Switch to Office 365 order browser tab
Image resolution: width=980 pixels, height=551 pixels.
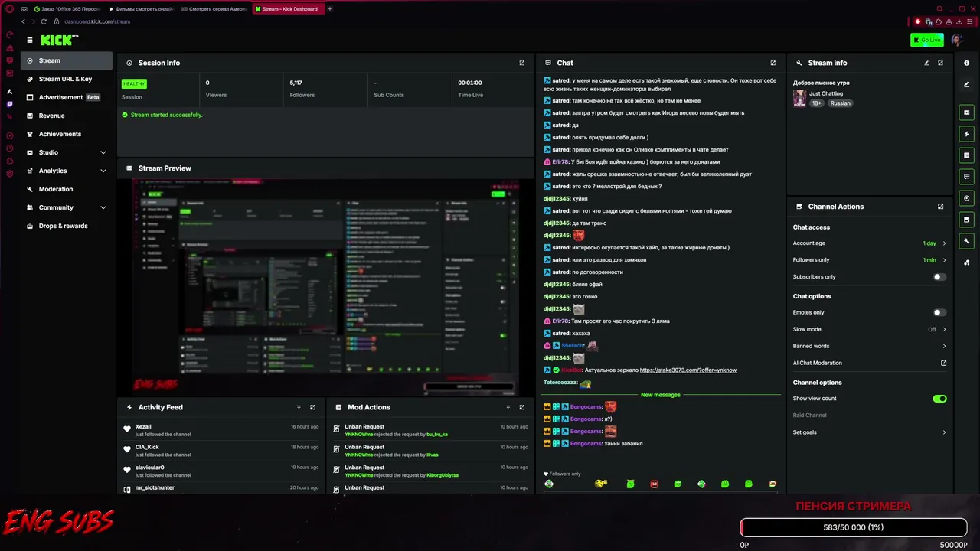[x=67, y=9]
